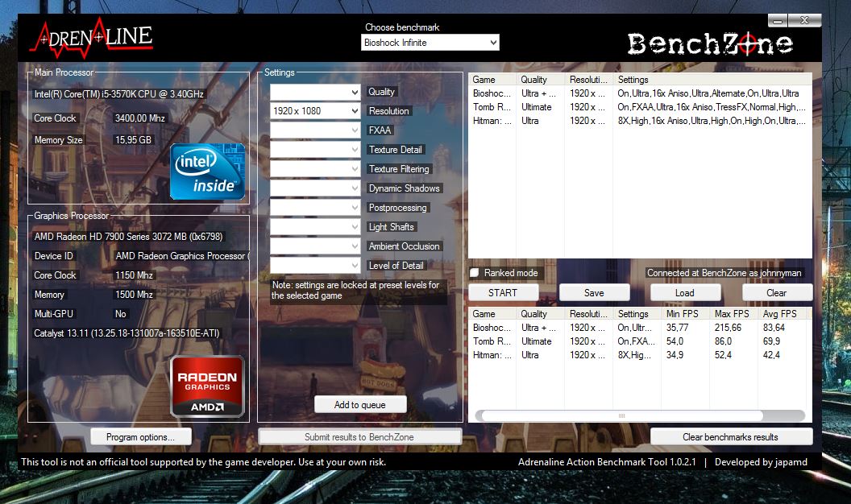Click the Min FPS column header

pyautogui.click(x=686, y=314)
